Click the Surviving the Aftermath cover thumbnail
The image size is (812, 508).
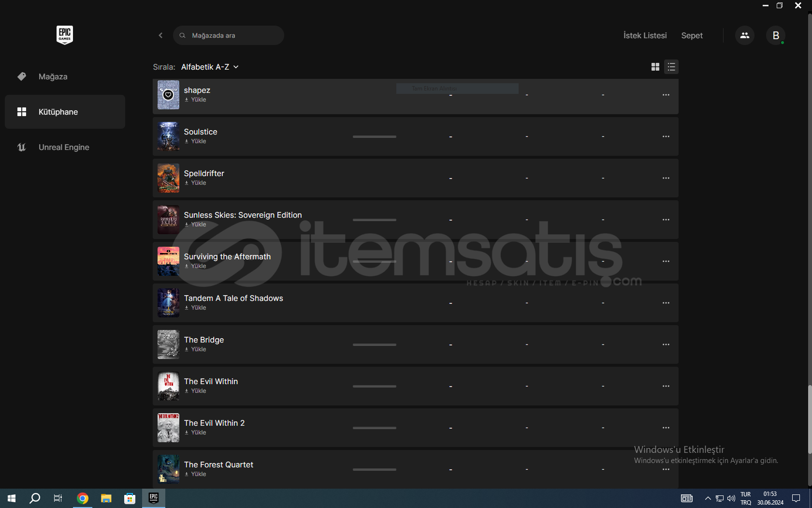(x=168, y=261)
